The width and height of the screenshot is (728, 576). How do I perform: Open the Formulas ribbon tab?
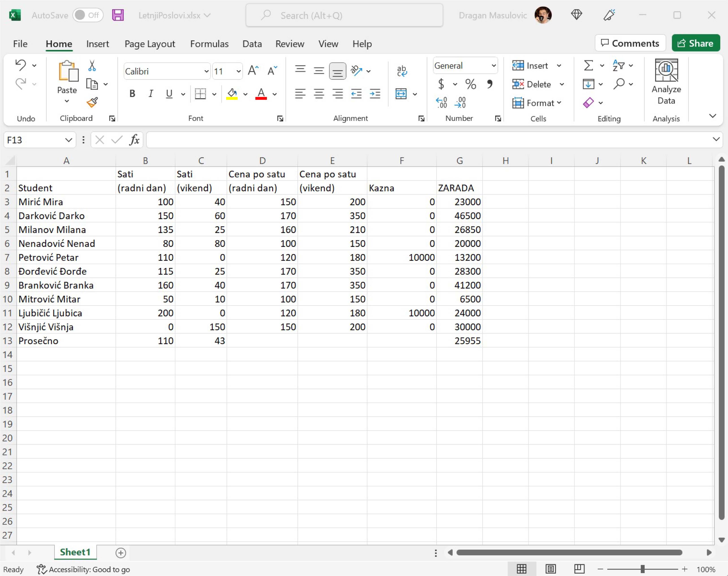(209, 44)
